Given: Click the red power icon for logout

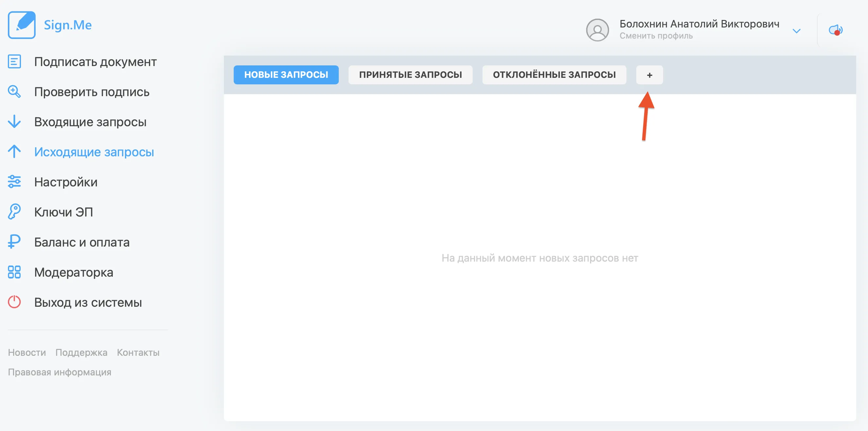Looking at the screenshot, I should click(14, 302).
